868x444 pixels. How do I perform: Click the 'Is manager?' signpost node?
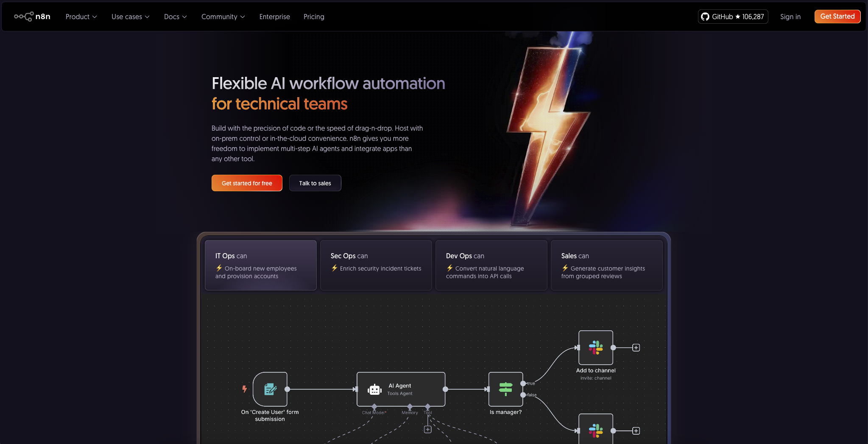point(505,389)
